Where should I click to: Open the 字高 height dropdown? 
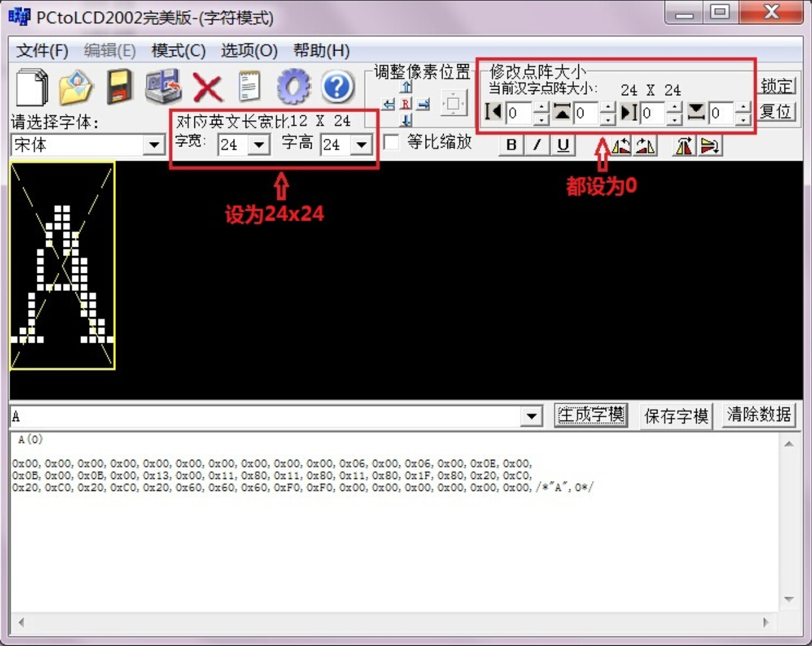pyautogui.click(x=361, y=145)
